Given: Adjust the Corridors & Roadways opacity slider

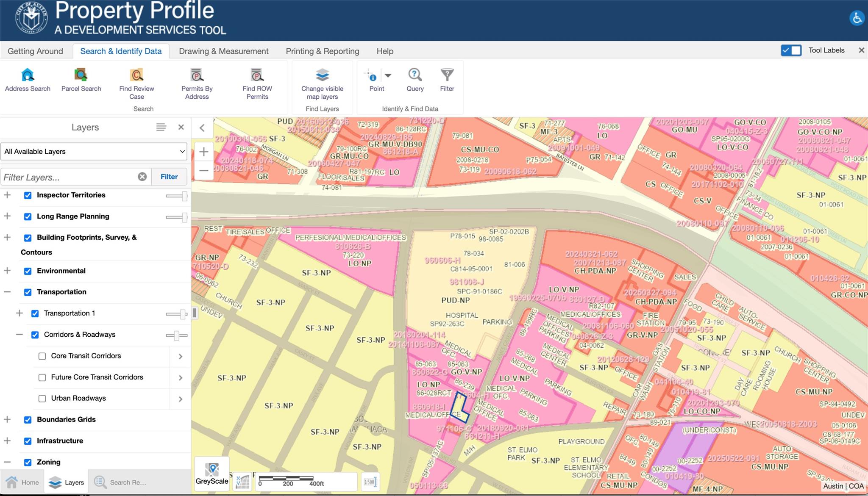Looking at the screenshot, I should pos(176,335).
